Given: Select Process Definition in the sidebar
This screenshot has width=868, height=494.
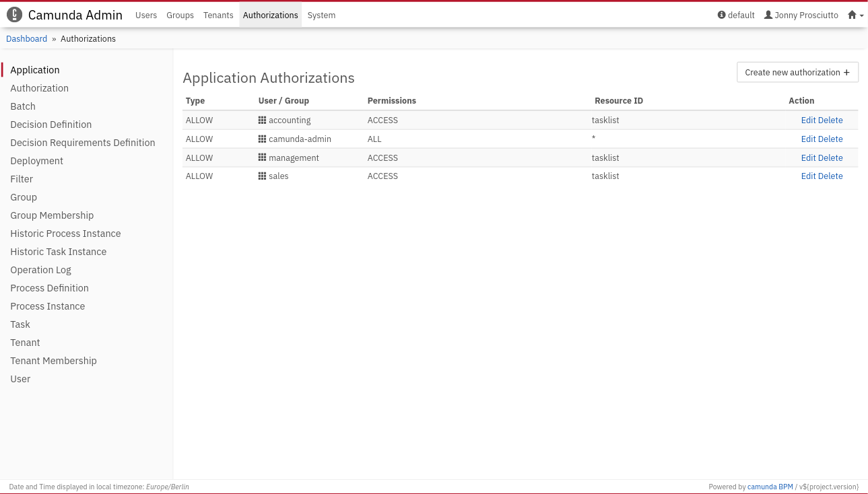Looking at the screenshot, I should (x=49, y=288).
